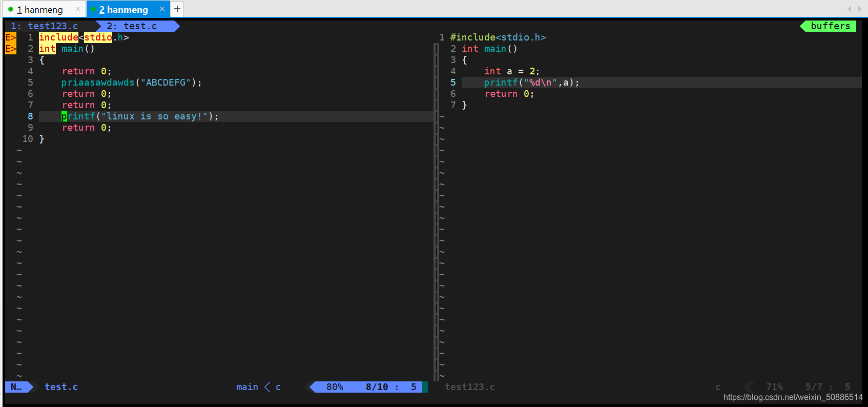Open a new session tab with plus button
Viewport: 868px width, 407px height.
click(x=177, y=9)
